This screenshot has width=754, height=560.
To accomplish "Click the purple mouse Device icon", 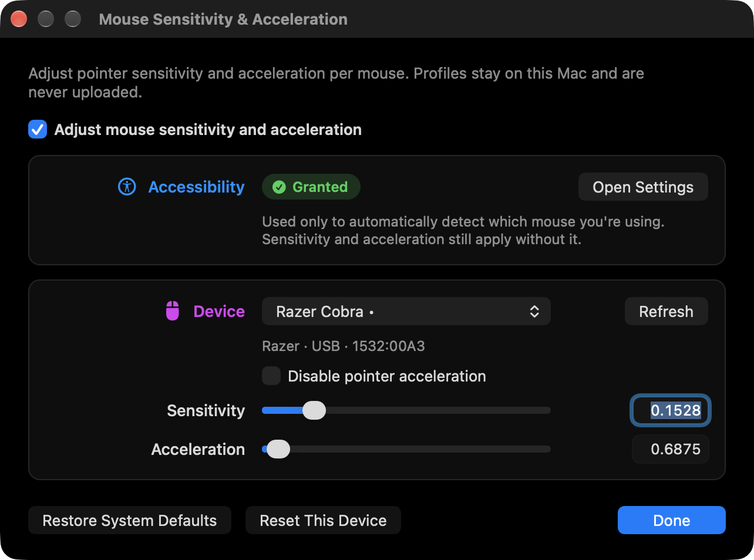I will pos(172,311).
